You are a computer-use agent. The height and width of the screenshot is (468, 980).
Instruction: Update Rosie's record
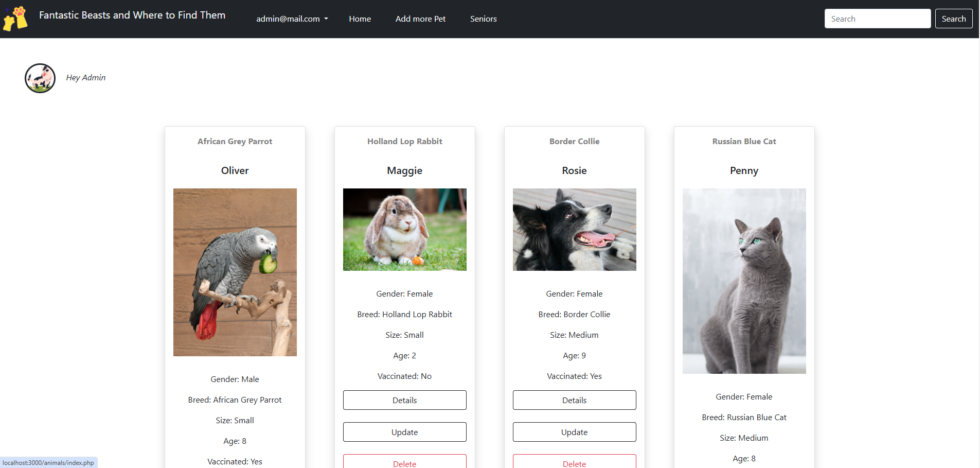[x=575, y=432]
